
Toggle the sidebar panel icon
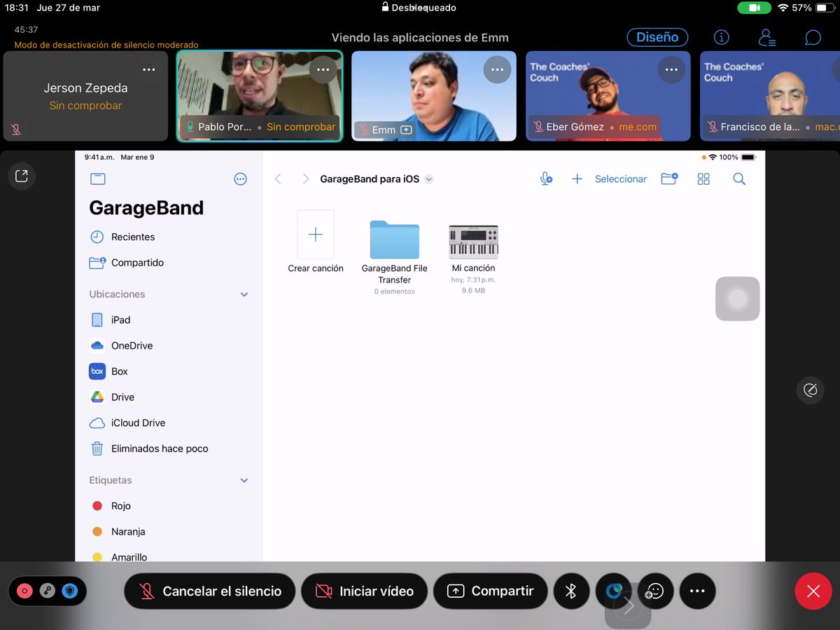tap(98, 179)
